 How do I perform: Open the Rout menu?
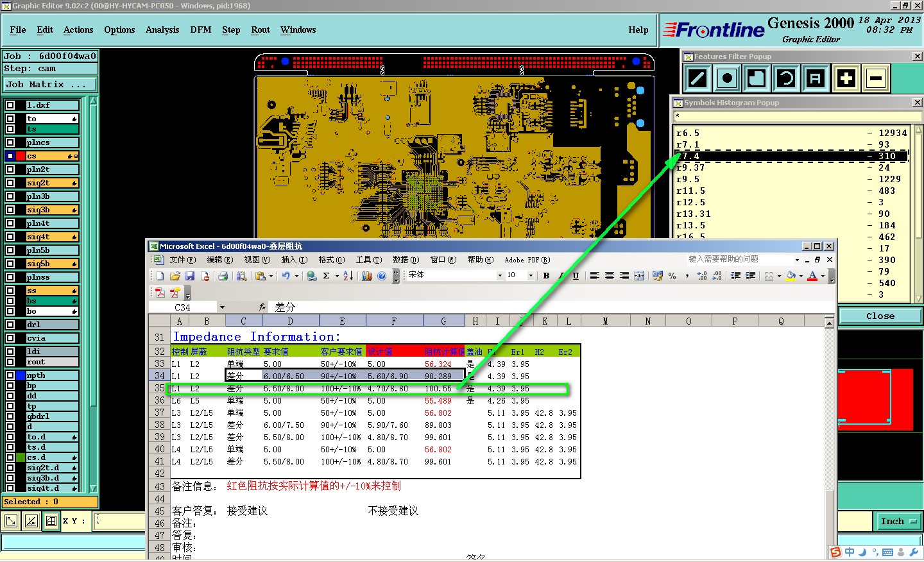click(261, 30)
